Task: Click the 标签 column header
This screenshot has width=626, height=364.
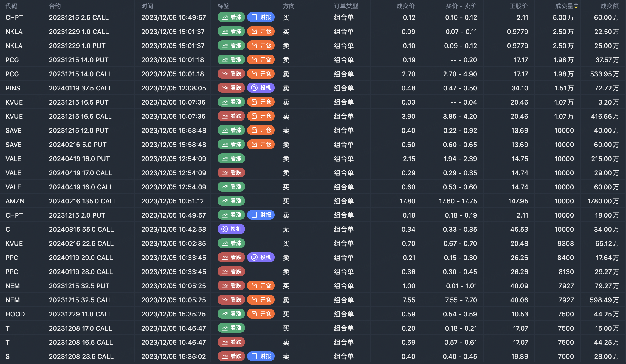Action: coord(223,6)
